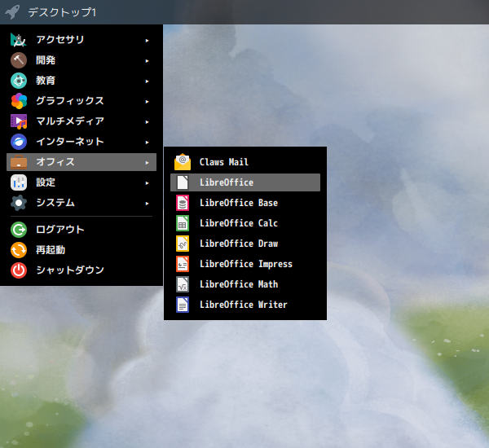The image size is (489, 448).
Task: Click the LibreOffice blank document icon
Action: (183, 182)
